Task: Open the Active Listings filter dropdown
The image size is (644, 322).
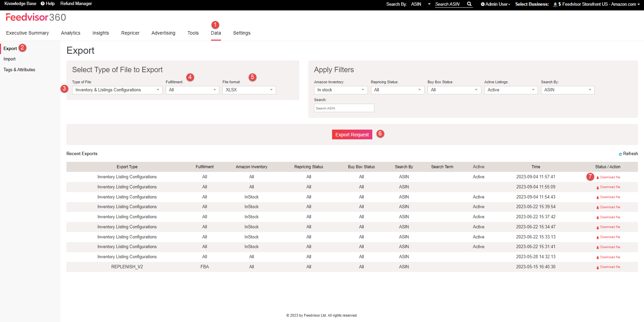Action: (x=511, y=90)
